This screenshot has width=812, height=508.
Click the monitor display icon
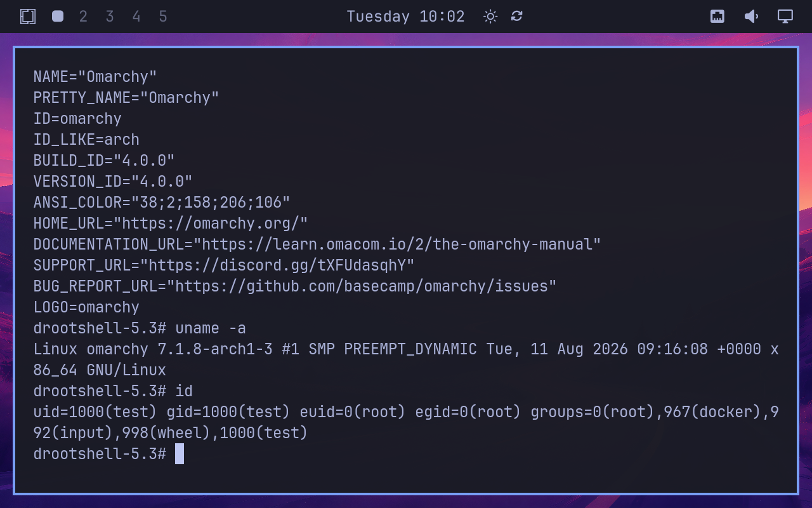coord(785,17)
